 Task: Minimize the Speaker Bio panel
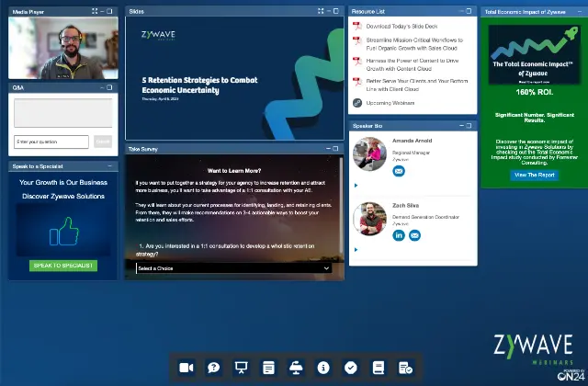coord(461,125)
